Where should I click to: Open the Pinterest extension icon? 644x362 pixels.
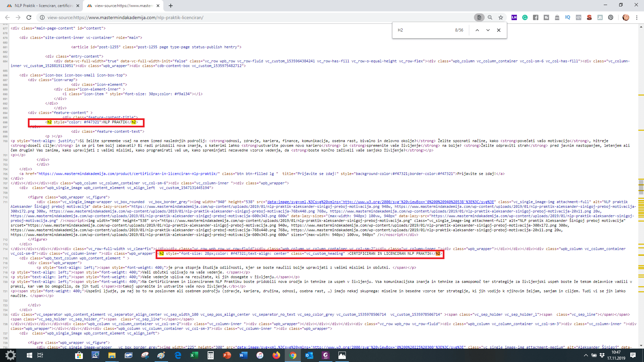pyautogui.click(x=611, y=17)
